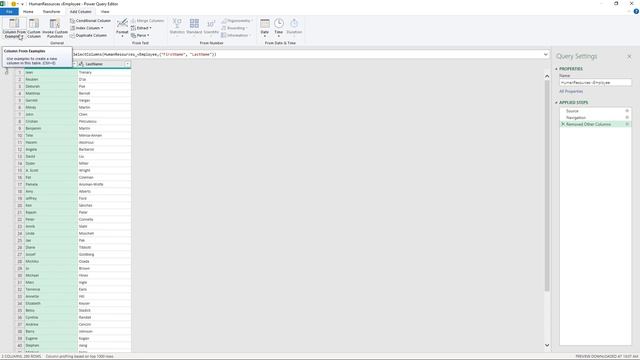This screenshot has height=360, width=640.
Task: Delete the Removed Other Columns step
Action: (563, 124)
